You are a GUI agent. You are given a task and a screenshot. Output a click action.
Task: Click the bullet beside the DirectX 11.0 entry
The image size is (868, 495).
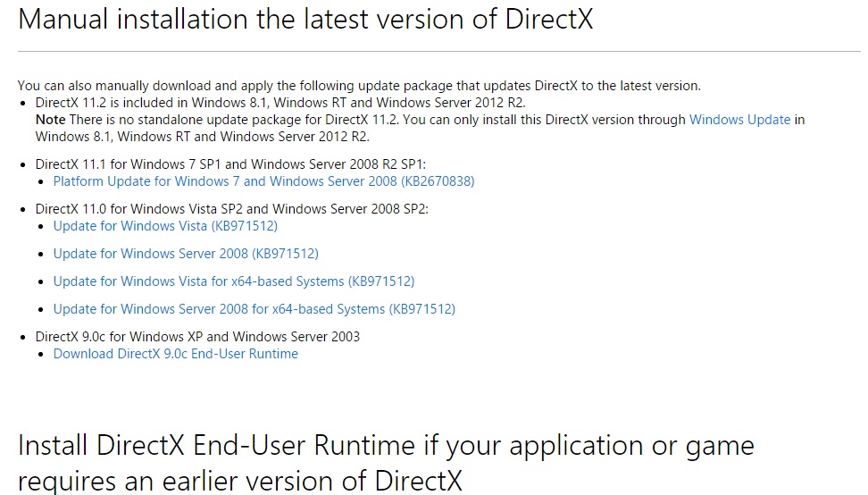[24, 210]
